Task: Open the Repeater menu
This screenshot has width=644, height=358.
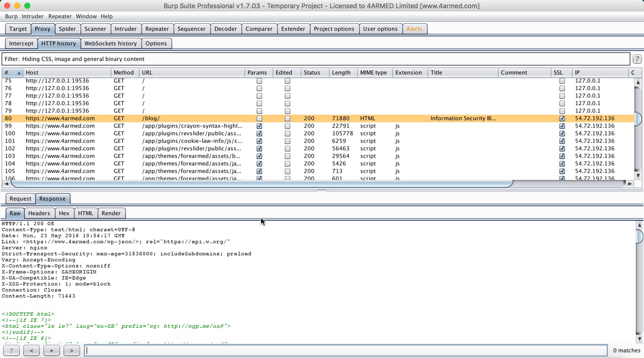Action: 60,16
